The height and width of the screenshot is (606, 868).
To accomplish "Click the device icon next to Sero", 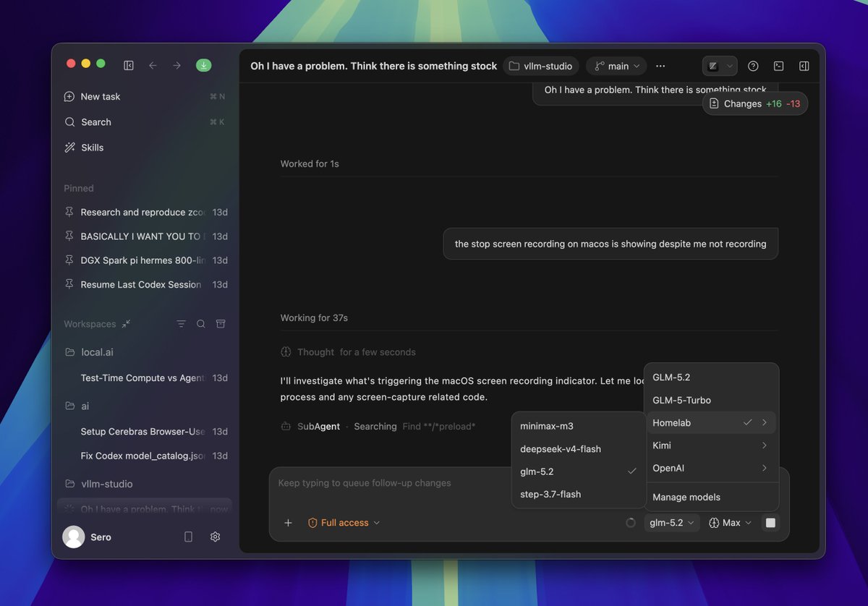I will coord(188,537).
